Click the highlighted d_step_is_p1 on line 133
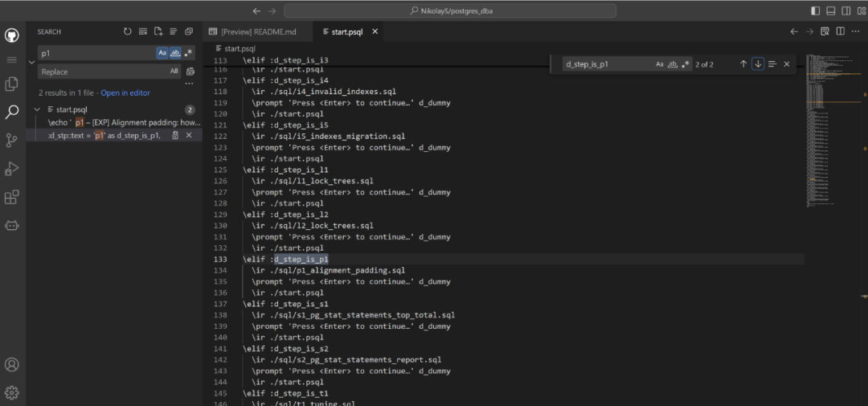 pyautogui.click(x=301, y=259)
